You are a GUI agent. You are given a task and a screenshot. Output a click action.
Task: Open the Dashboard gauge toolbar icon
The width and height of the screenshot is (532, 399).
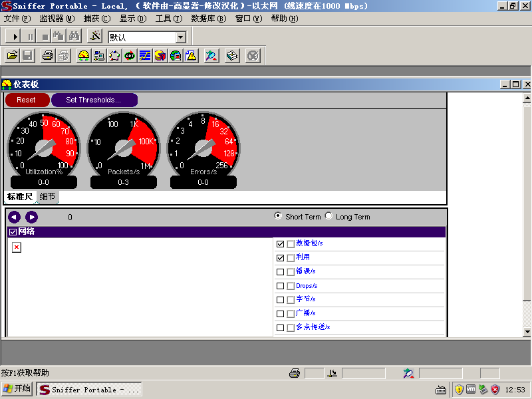(84, 56)
